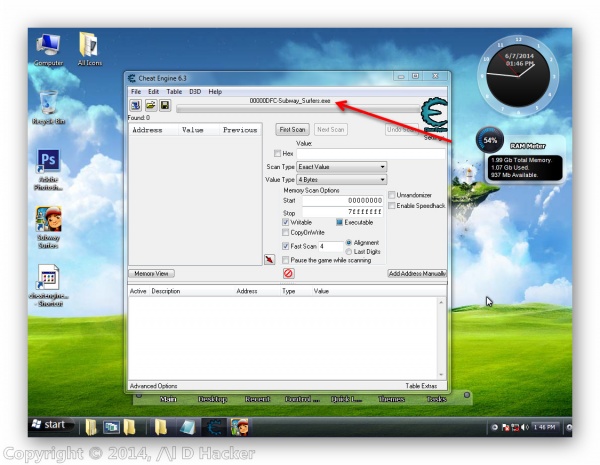The image size is (600, 465).
Task: Click the address table scroll-down arrow
Action: point(441,375)
